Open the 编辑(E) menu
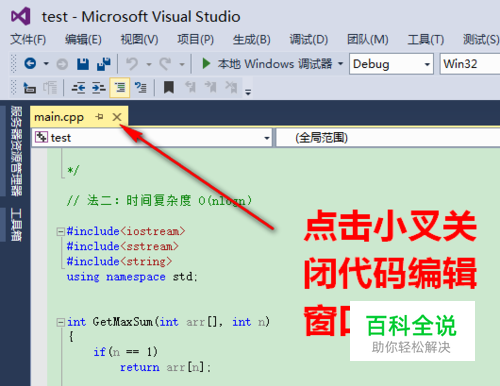The width and height of the screenshot is (500, 386). tap(83, 40)
